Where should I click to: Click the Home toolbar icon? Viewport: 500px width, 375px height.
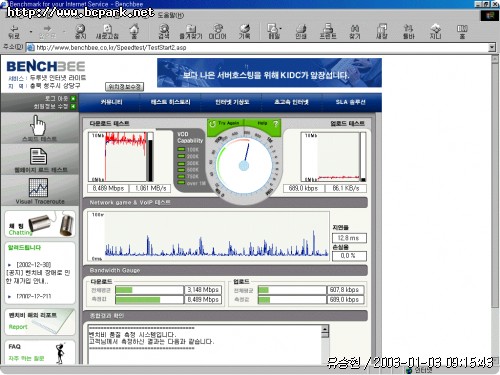coord(134,32)
